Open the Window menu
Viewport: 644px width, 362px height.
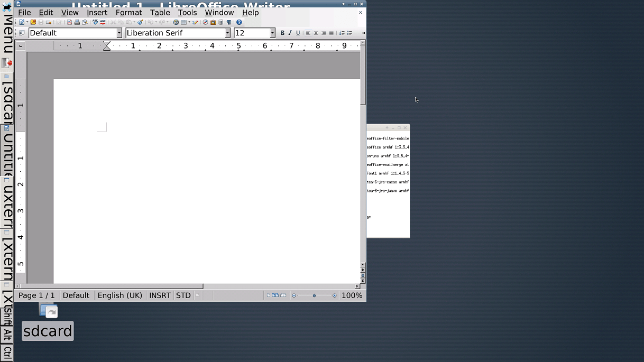[x=219, y=12]
